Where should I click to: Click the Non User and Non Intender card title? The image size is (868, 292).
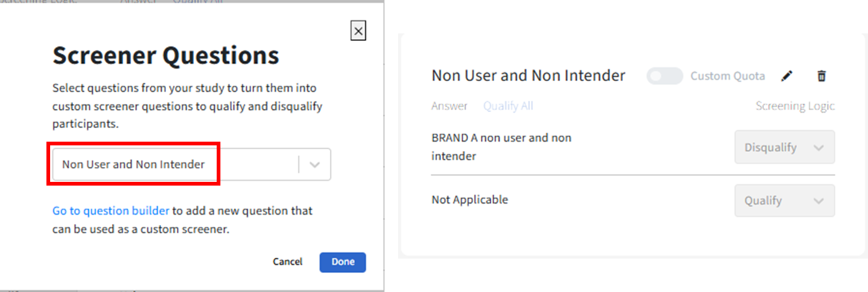(528, 75)
